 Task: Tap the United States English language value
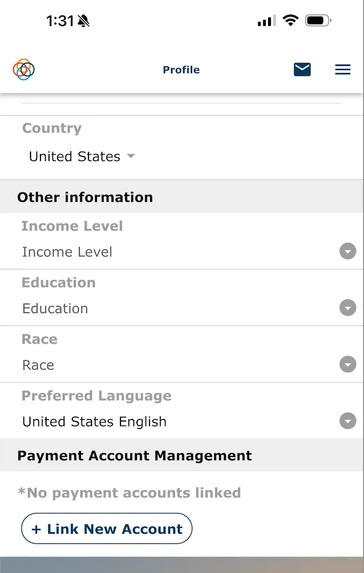tap(94, 422)
